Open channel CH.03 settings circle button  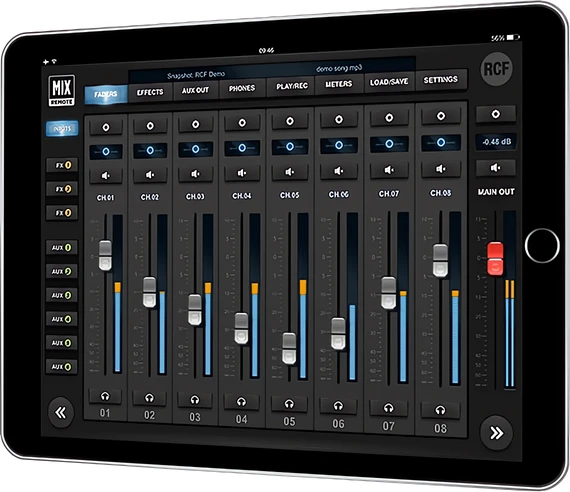196,124
